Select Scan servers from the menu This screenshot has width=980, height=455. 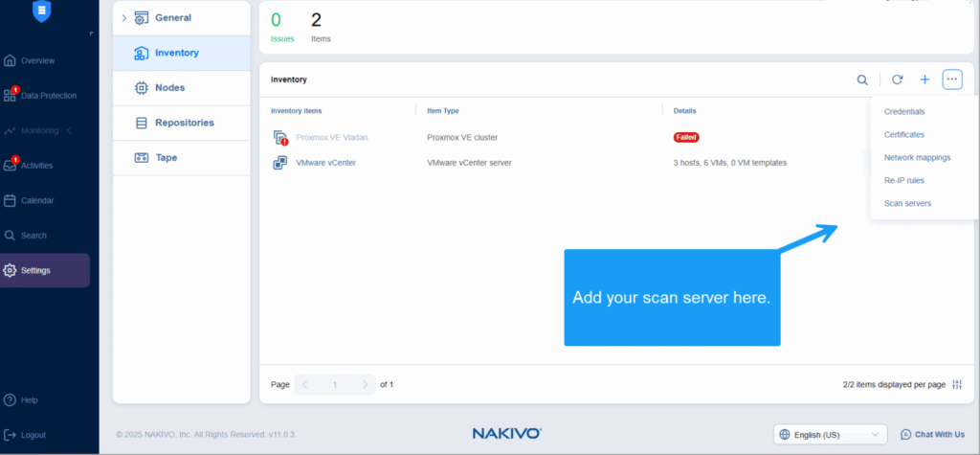pyautogui.click(x=907, y=203)
